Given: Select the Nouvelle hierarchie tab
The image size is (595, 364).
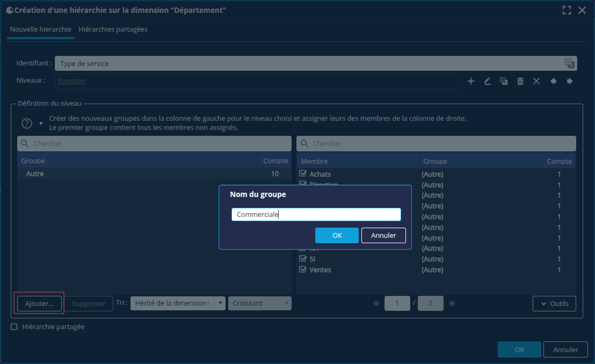Looking at the screenshot, I should 41,30.
